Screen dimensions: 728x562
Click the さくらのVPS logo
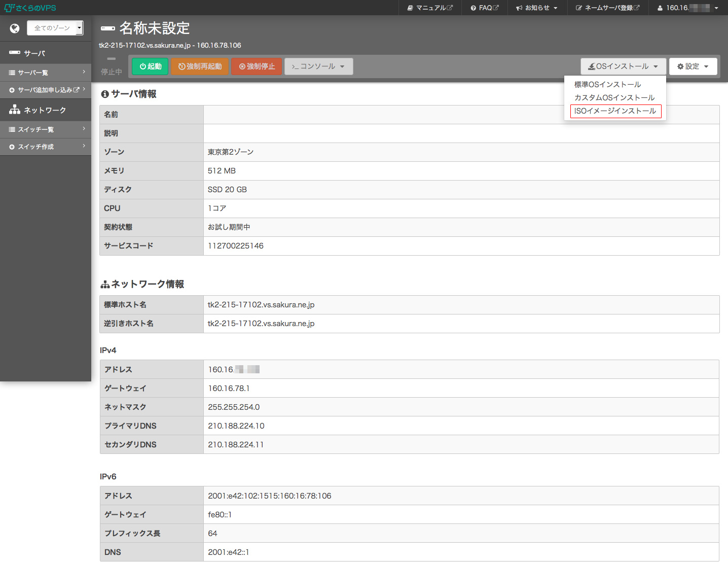click(30, 8)
